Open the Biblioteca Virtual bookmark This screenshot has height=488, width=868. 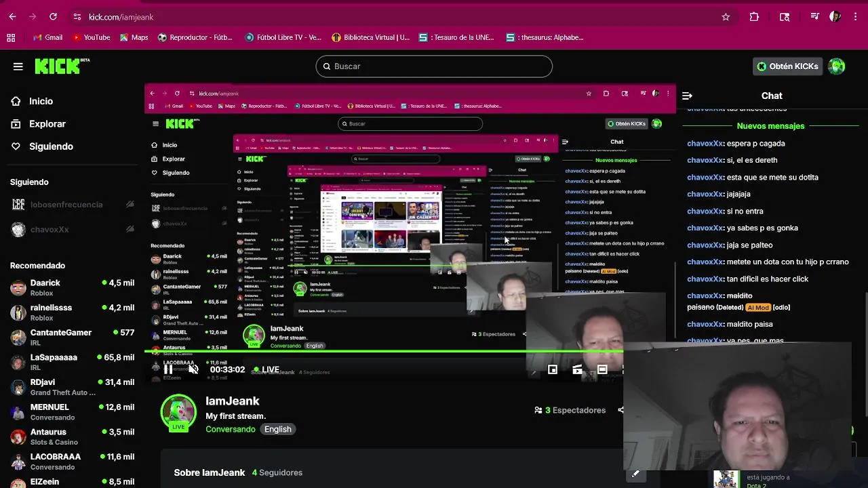[371, 37]
